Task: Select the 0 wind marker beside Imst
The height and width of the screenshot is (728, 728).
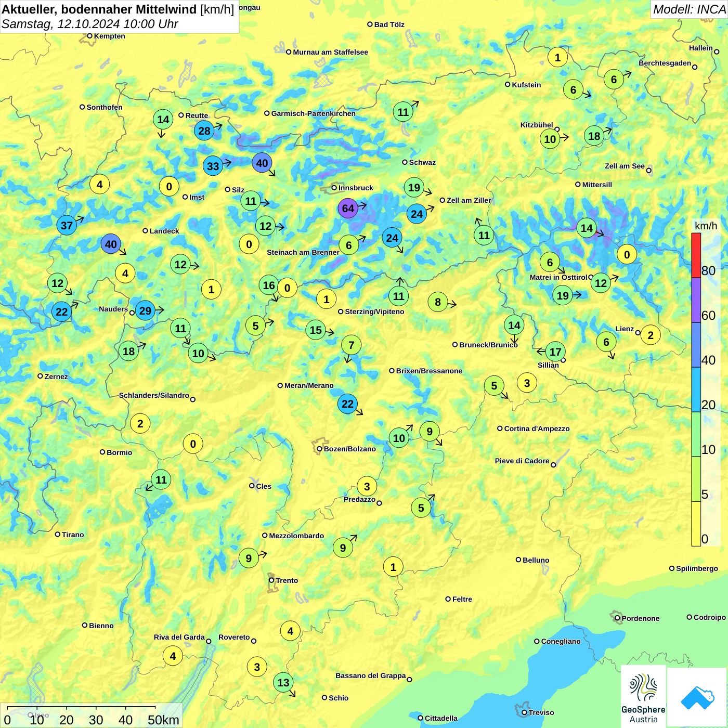Action: coord(169,186)
